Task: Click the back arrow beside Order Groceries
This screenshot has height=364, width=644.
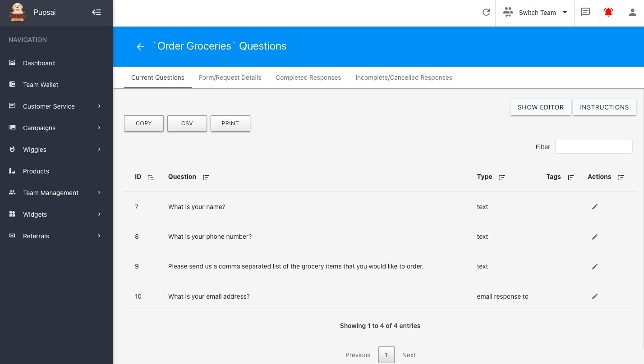Action: point(140,47)
